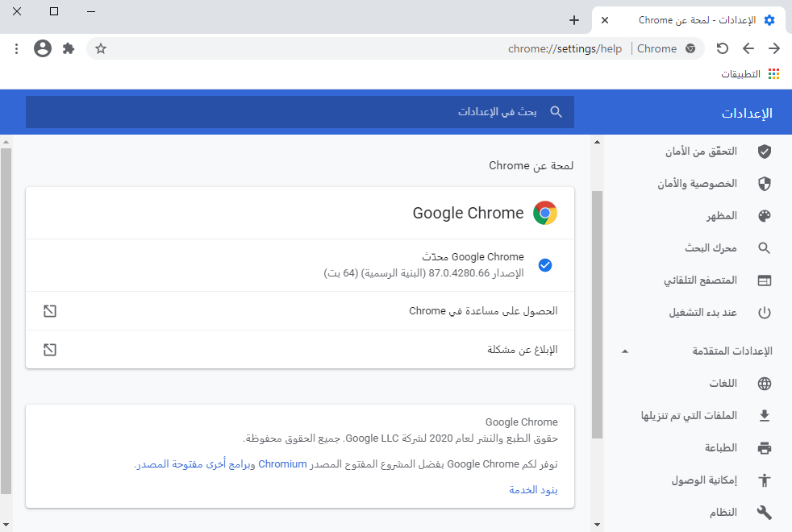Open الخصوصية والأمان settings section
The width and height of the screenshot is (792, 532).
(698, 184)
